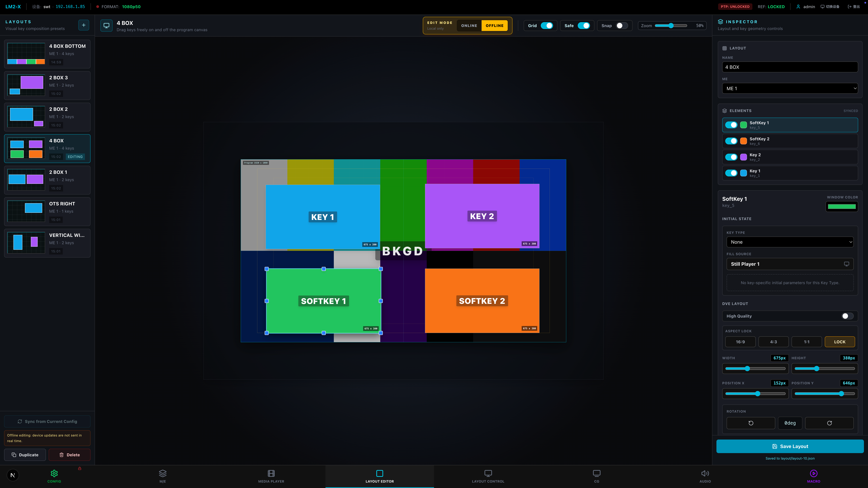Select the 4 BOX BOTTOM layout preset
Image resolution: width=868 pixels, height=488 pixels.
(x=47, y=54)
